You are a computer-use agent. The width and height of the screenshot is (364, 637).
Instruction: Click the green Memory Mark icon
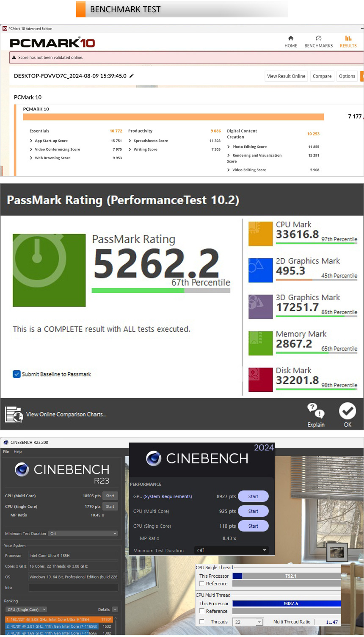(260, 343)
